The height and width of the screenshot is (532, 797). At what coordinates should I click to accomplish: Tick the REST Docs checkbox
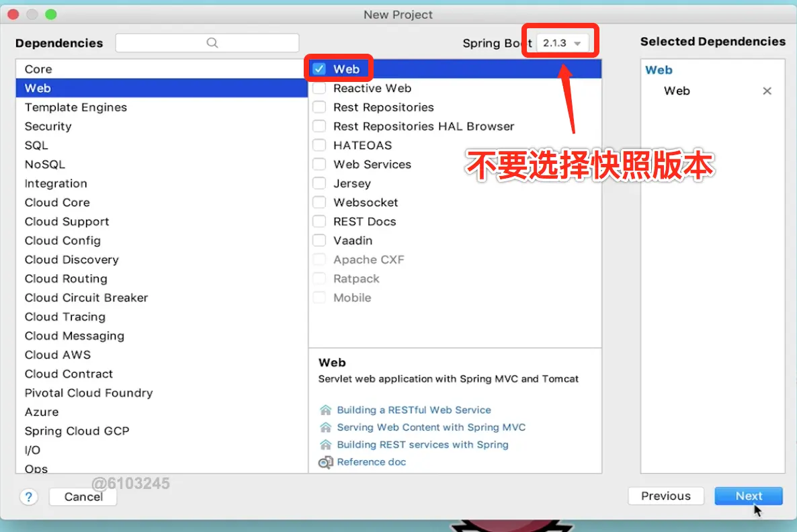[319, 221]
